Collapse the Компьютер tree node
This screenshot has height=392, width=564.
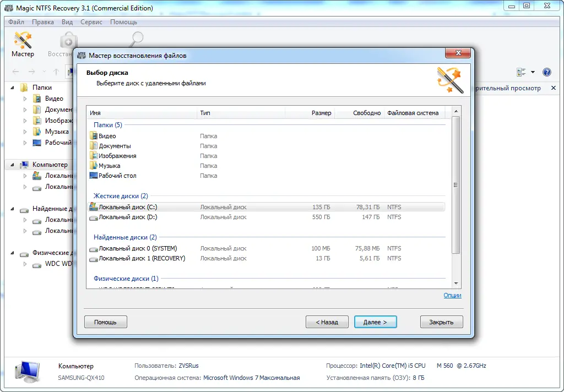12,165
